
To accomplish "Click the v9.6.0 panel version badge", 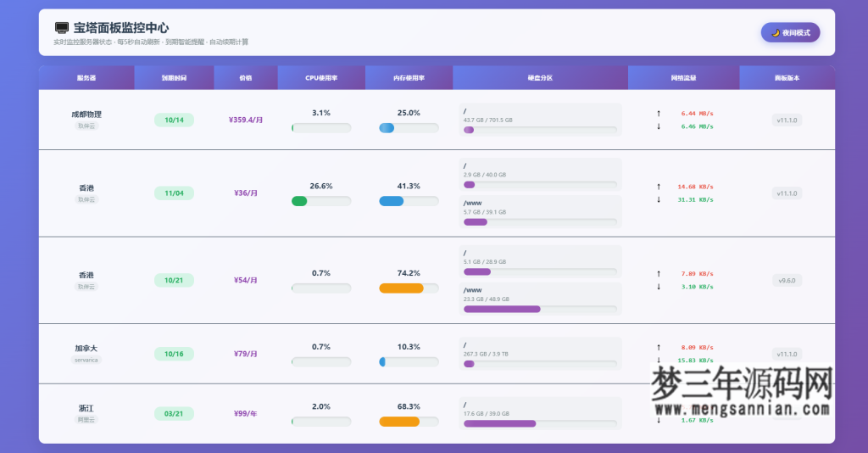I will click(787, 280).
